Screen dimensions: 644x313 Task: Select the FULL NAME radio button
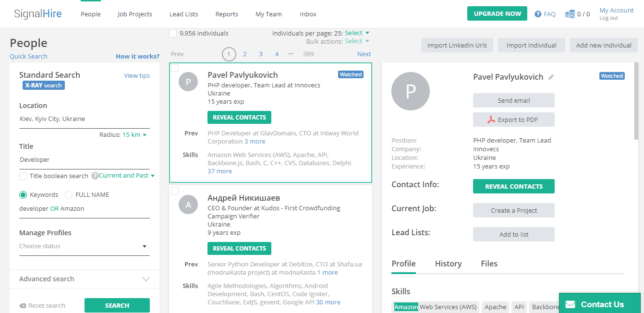[69, 195]
